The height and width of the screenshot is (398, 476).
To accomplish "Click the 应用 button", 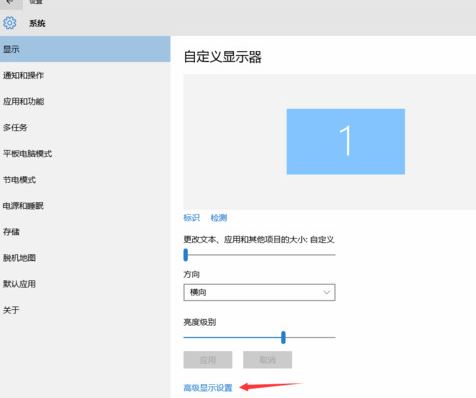I will 208,360.
